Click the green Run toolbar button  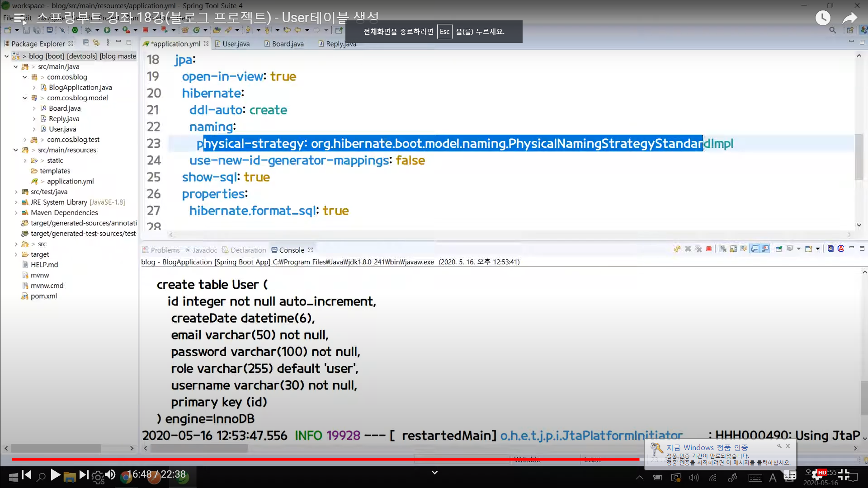(107, 30)
